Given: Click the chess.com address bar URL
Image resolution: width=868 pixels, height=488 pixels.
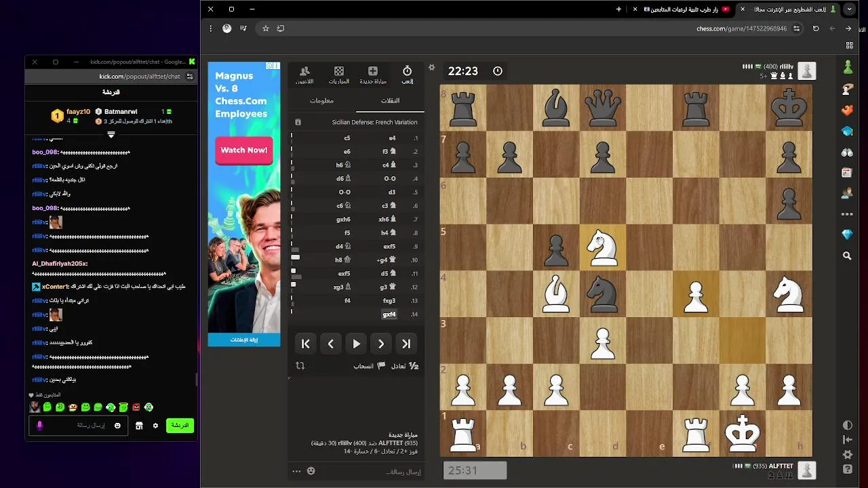Looking at the screenshot, I should tap(741, 28).
